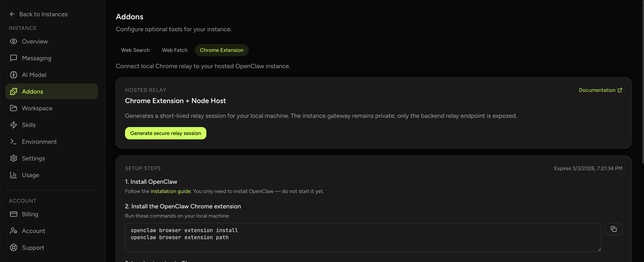Click the AI Model brain icon
Screen dimensions: 644x262
click(14, 75)
